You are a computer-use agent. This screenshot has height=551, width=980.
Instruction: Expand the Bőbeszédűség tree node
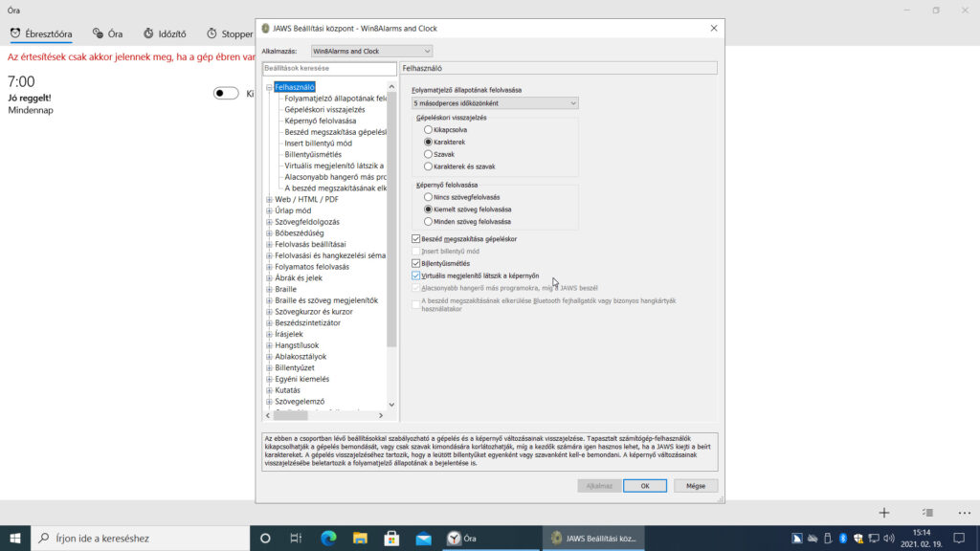click(269, 233)
